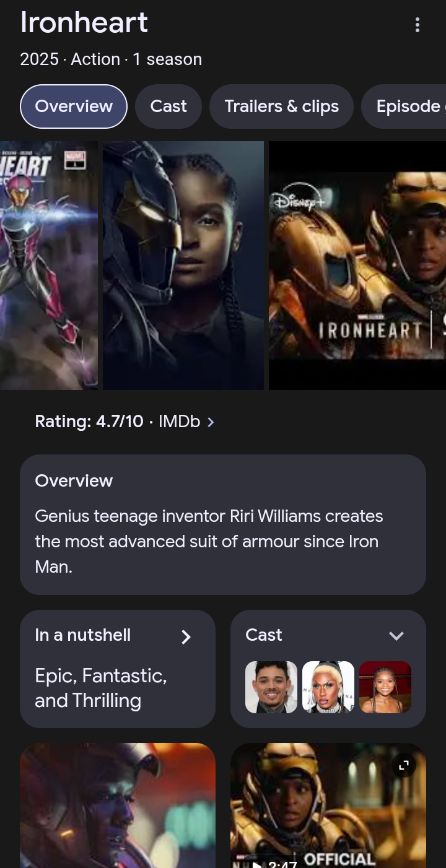Screen dimensions: 446x868
Task: Tap the IMDb rating chevron arrow
Action: tap(211, 422)
